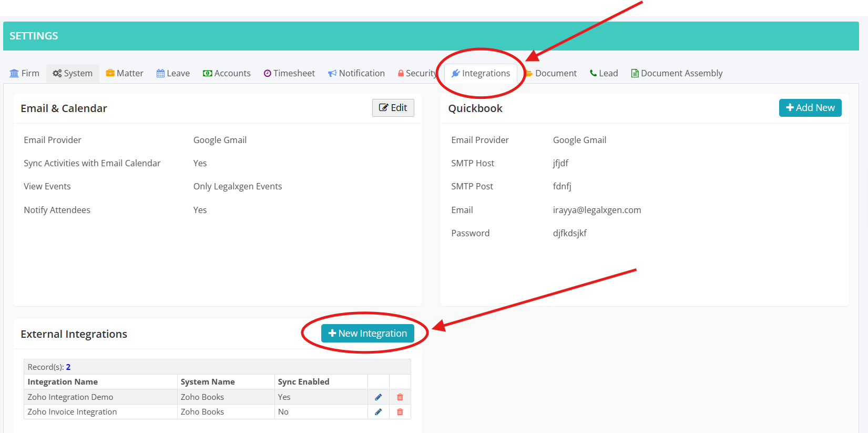
Task: Open the Matter tab
Action: coord(125,73)
